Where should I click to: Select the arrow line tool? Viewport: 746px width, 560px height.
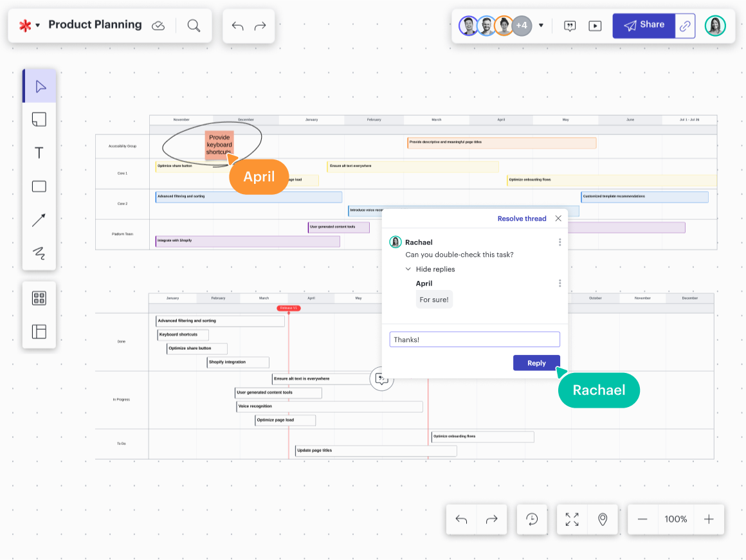coord(39,220)
